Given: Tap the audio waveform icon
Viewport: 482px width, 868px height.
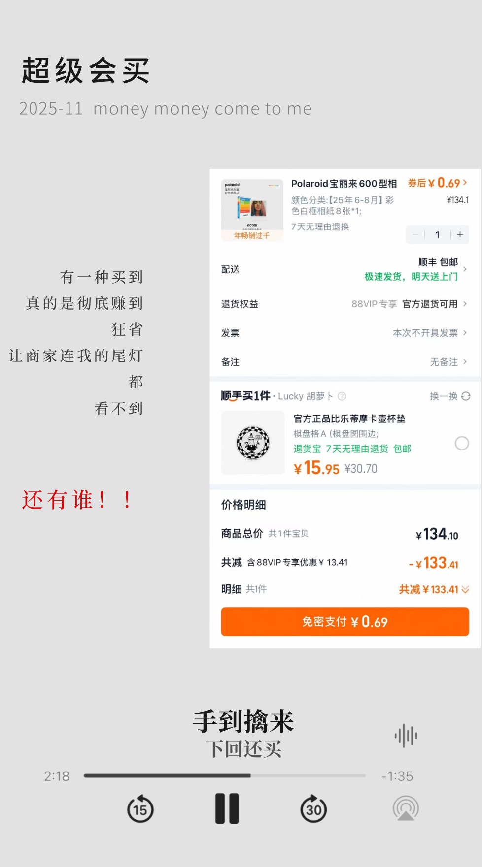Looking at the screenshot, I should point(406,736).
